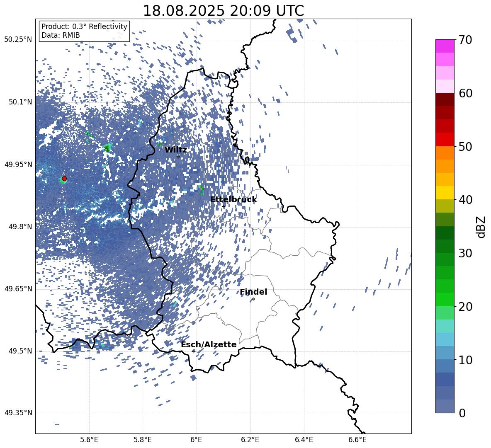This screenshot has width=491, height=448.
Task: Select the Wiltz city label
Action: coord(176,150)
